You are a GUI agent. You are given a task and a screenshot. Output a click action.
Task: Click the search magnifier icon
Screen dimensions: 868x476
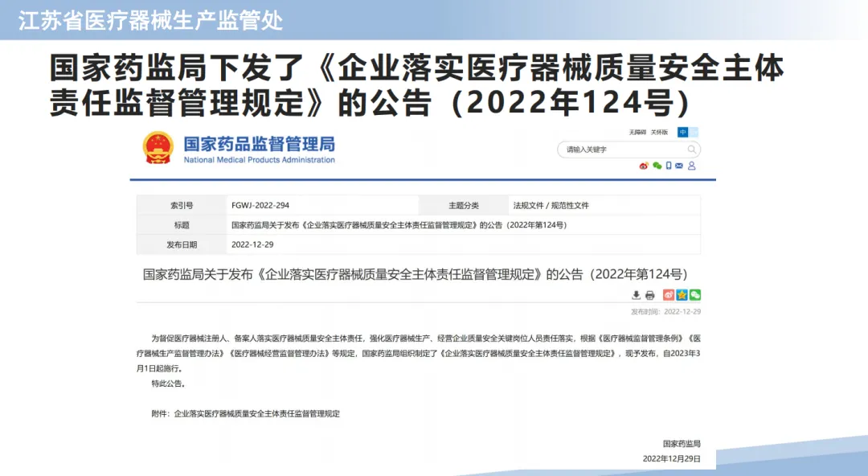click(691, 150)
